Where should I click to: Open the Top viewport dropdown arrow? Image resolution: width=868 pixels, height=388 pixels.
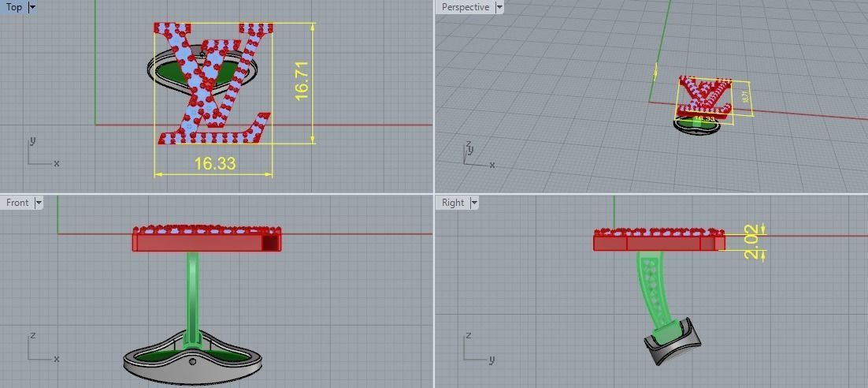pos(32,7)
